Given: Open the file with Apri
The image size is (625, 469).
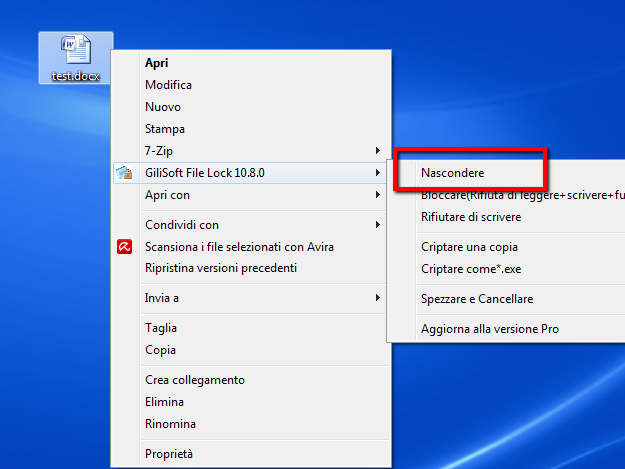Looking at the screenshot, I should pyautogui.click(x=156, y=63).
